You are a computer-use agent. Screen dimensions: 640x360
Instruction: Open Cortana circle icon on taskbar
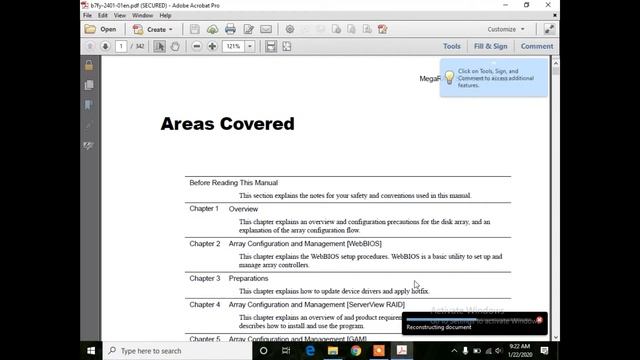263,351
